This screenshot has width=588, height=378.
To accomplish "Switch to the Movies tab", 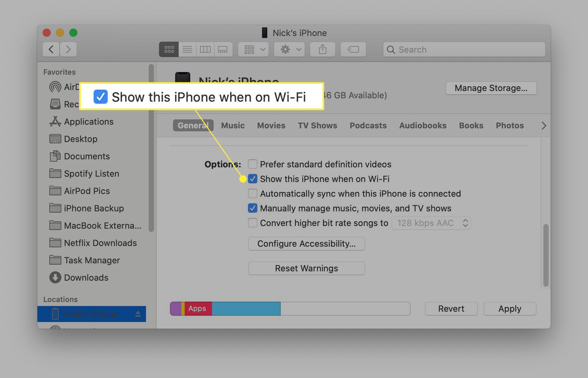I will pyautogui.click(x=271, y=125).
